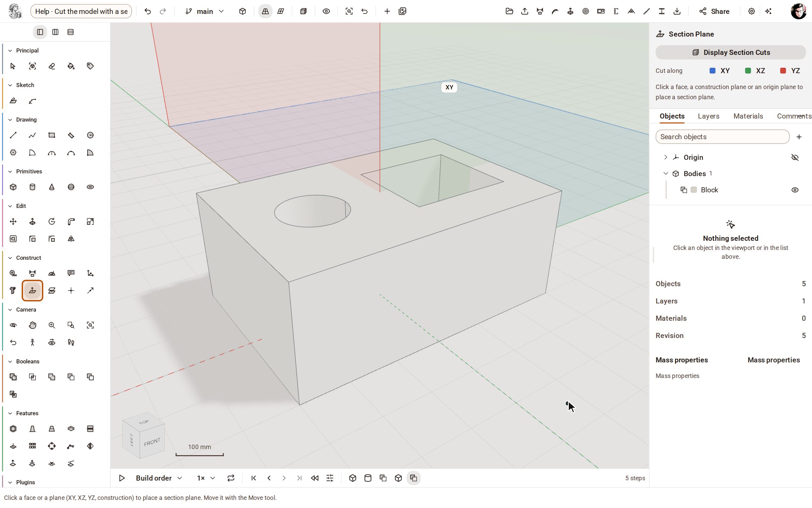
Task: Open the Comments tab
Action: 794,116
